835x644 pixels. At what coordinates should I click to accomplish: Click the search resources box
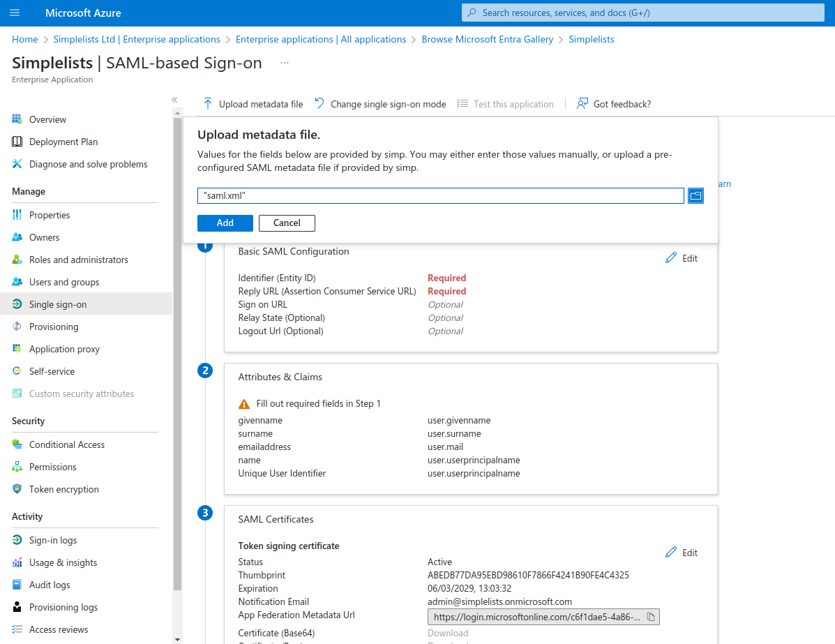point(642,13)
